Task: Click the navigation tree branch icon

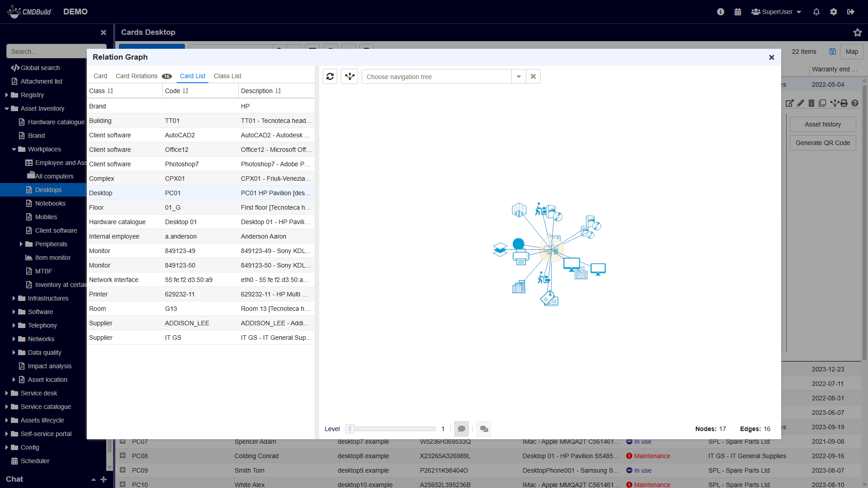Action: (x=349, y=76)
